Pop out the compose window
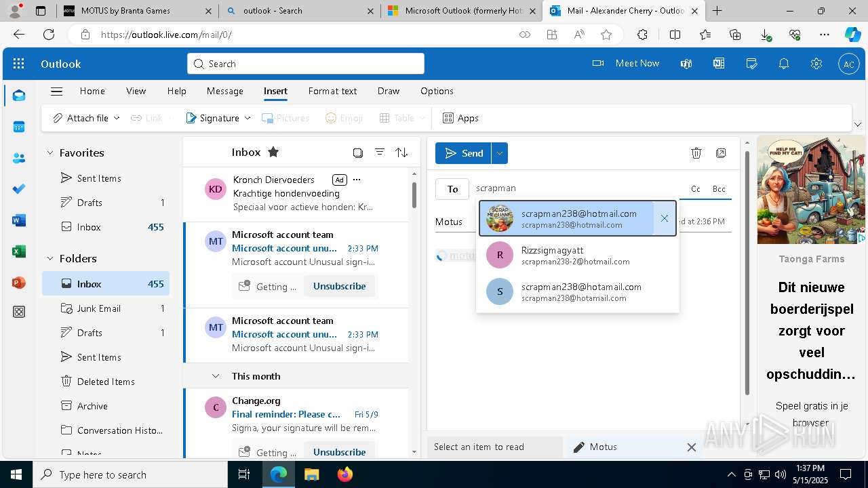868x488 pixels. click(721, 153)
